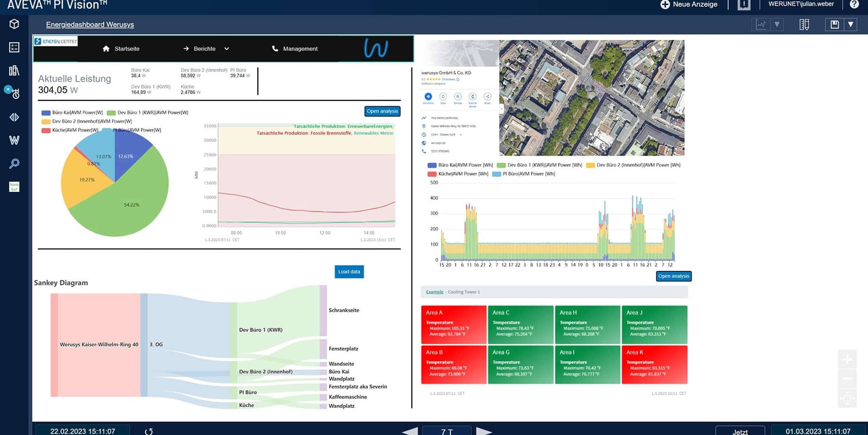Click the Share icon in map panel
The image size is (868, 435).
click(x=487, y=97)
